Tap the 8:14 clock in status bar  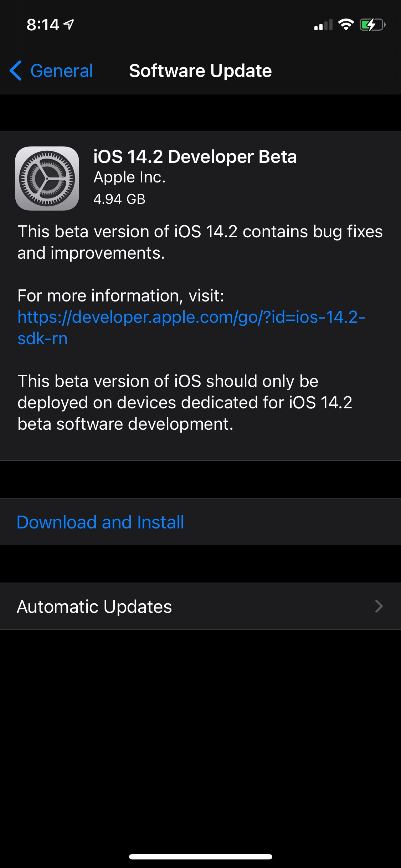(43, 25)
